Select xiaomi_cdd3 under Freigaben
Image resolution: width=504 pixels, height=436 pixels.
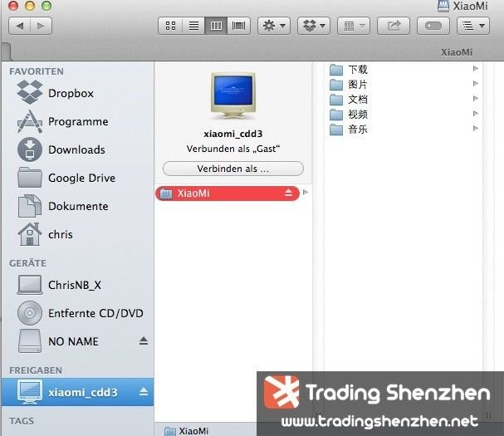[x=77, y=392]
